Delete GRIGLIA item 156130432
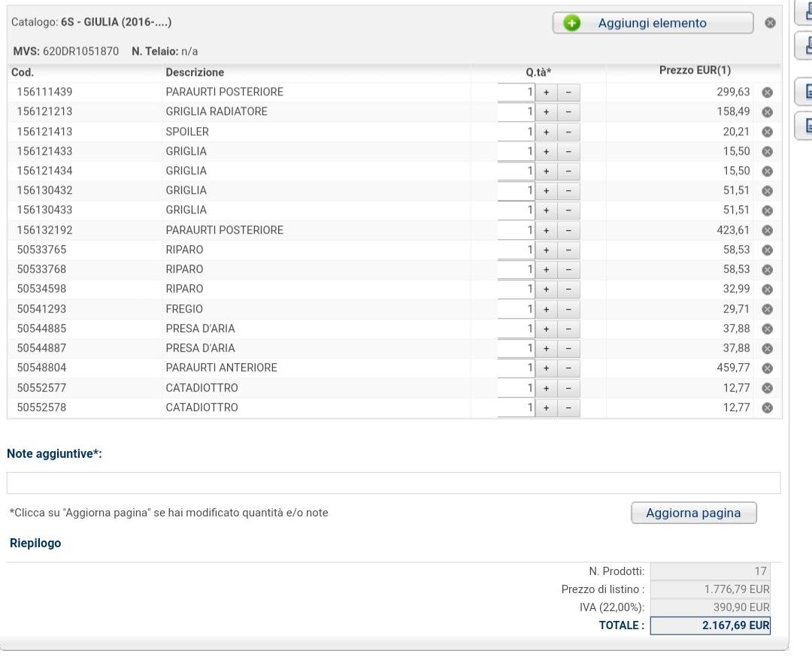 (767, 190)
